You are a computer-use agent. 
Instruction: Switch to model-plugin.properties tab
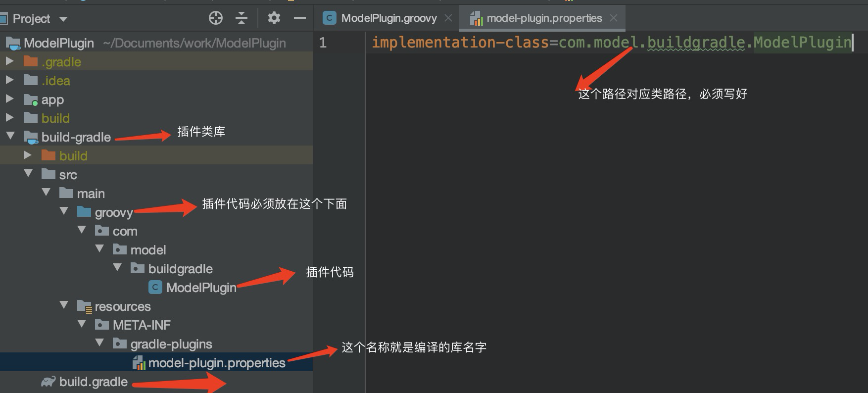pos(544,18)
